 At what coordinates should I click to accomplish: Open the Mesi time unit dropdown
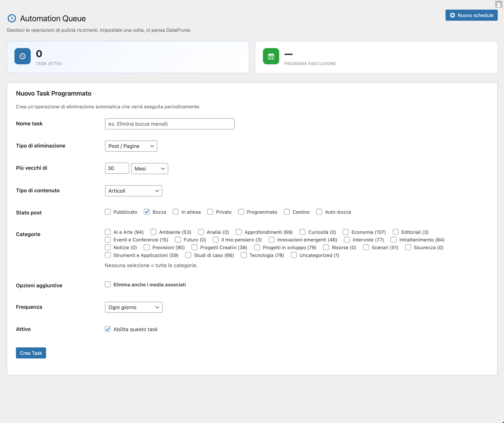tap(149, 169)
